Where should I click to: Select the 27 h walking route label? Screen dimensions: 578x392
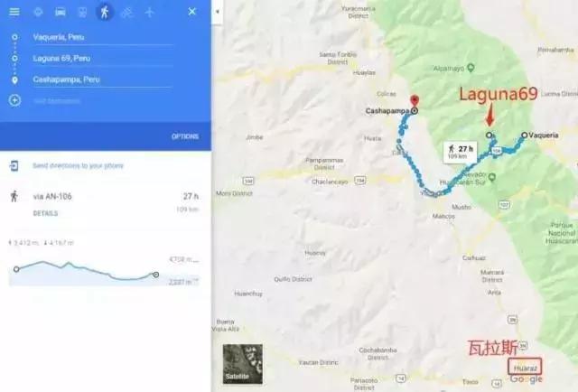[x=461, y=152]
